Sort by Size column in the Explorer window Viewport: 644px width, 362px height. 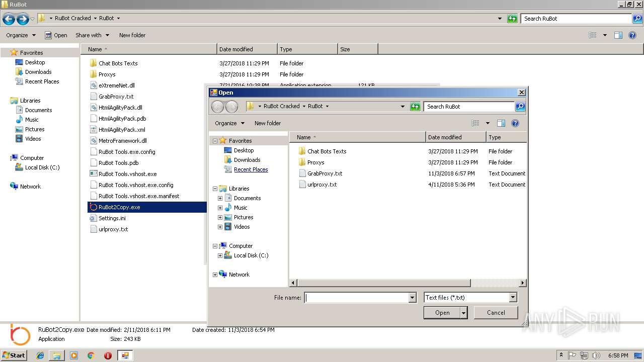click(x=358, y=49)
